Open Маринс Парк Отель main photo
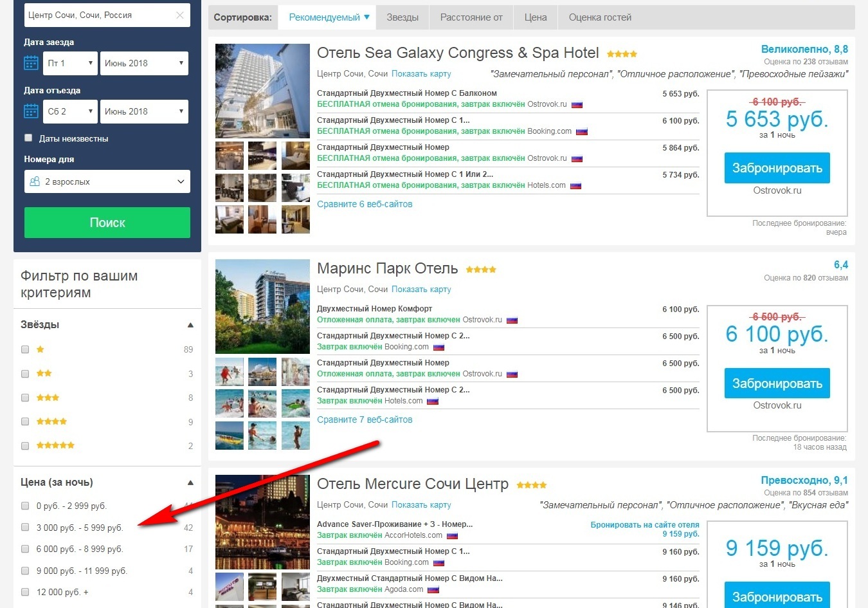Viewport: 868px width, 608px height. [262, 306]
